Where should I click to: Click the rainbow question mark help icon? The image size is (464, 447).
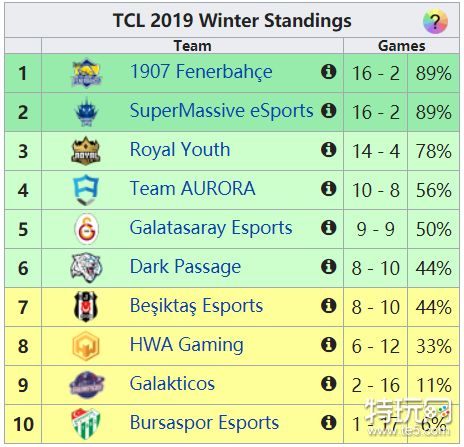click(435, 21)
